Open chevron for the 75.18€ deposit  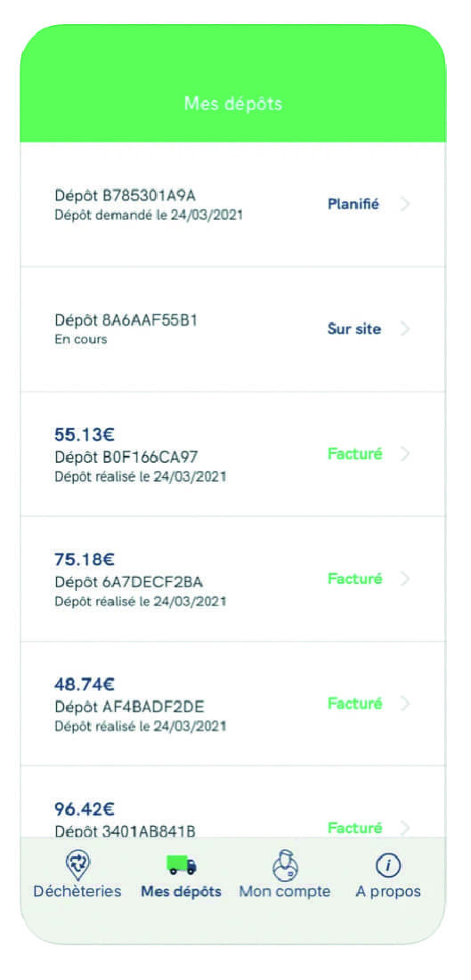coord(405,579)
